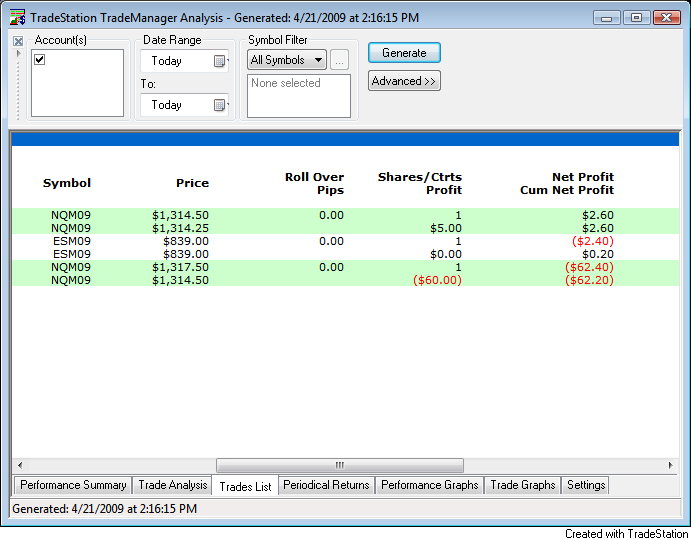Open the Trade Graphs tab
Image resolution: width=691 pixels, height=540 pixels.
523,485
